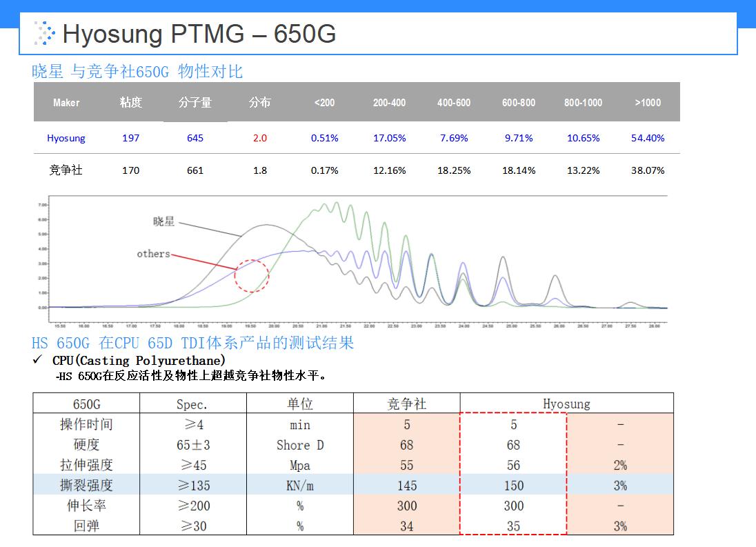This screenshot has height=547, width=756.
Task: Click the '拉伸强度' row label
Action: pyautogui.click(x=86, y=465)
